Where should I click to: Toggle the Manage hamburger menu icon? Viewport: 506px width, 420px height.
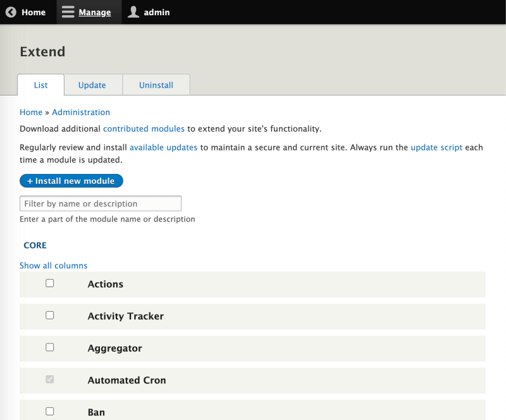[x=68, y=12]
